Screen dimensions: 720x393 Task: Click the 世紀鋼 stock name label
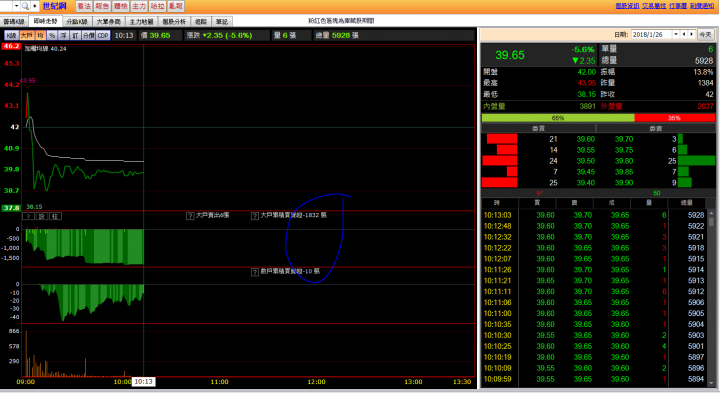coord(54,6)
